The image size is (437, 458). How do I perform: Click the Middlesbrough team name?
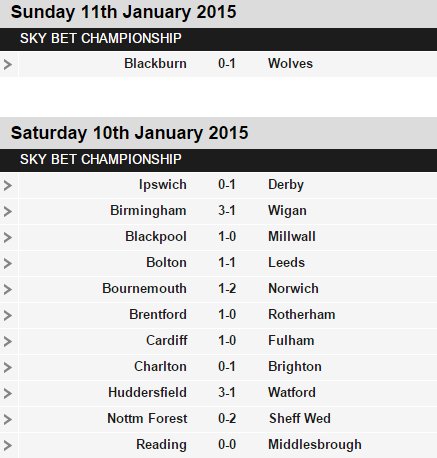point(315,444)
